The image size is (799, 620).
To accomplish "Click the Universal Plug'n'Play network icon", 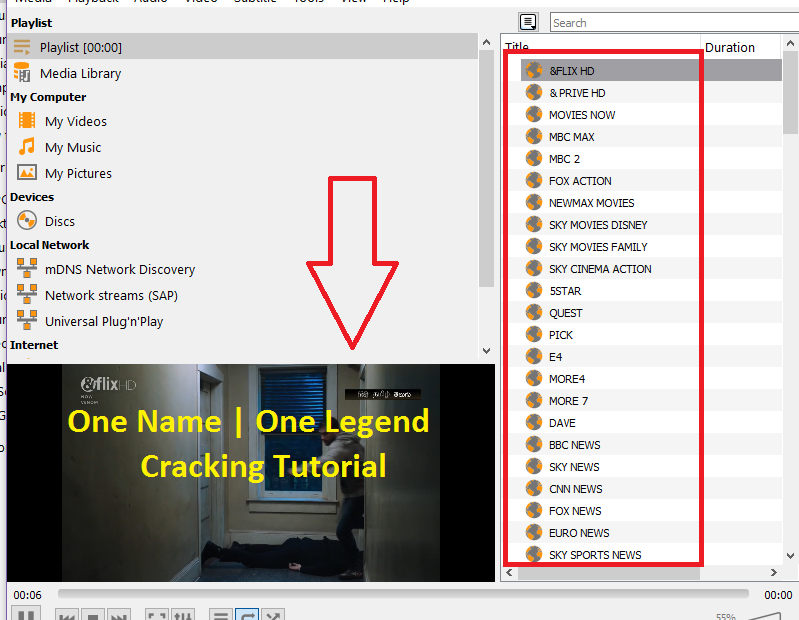I will 26,320.
